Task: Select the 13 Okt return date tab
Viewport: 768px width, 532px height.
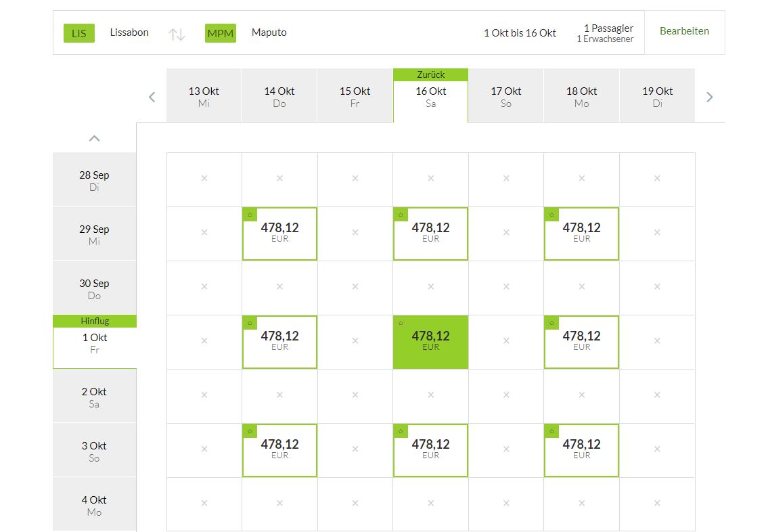Action: (204, 95)
